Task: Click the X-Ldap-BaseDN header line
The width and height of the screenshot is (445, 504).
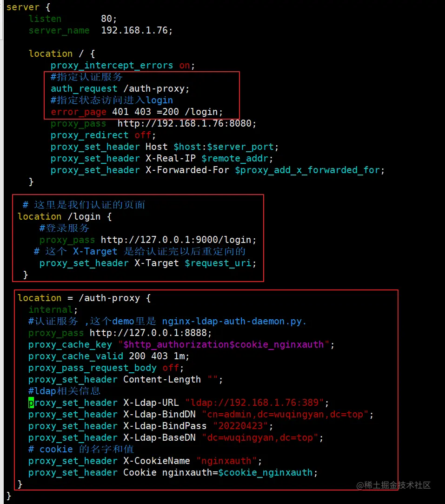Action: [176, 438]
